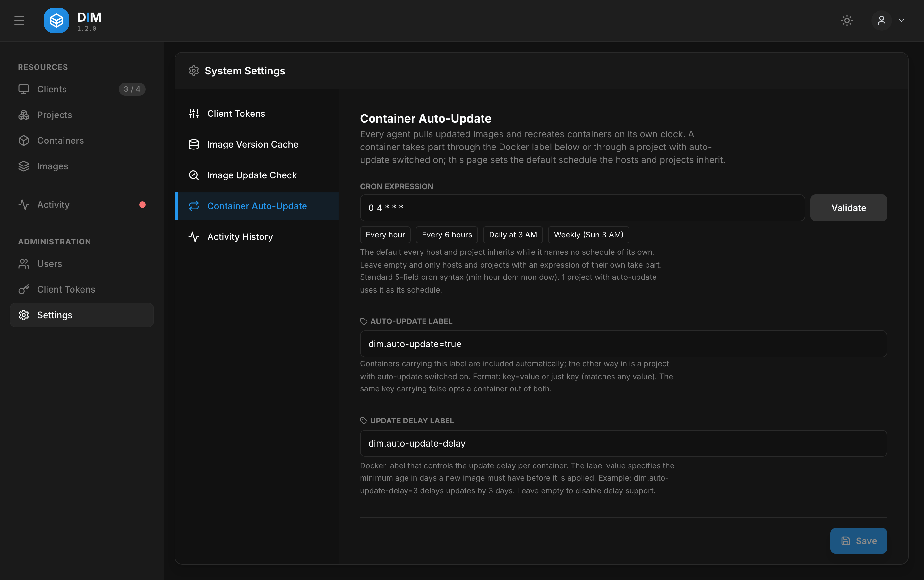
Task: Choose Weekly (Sun 3 AM) preset
Action: pyautogui.click(x=588, y=235)
